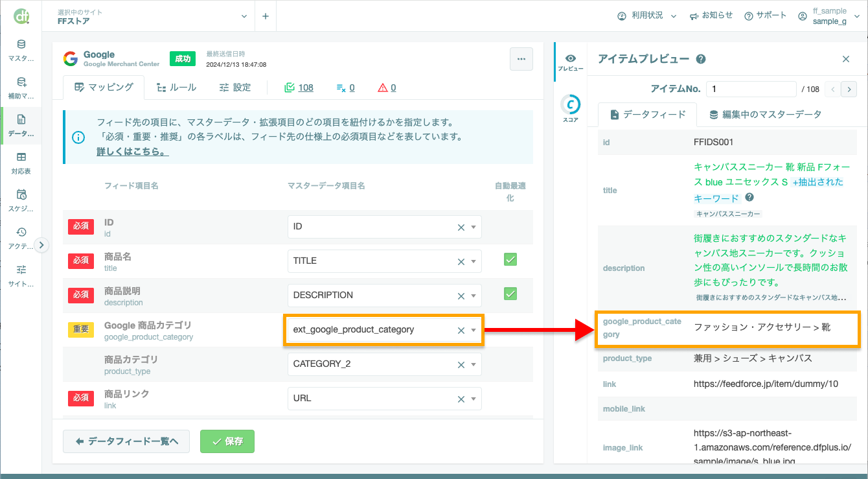This screenshot has height=479, width=868.
Task: Clear the ID mapping selection
Action: point(461,227)
